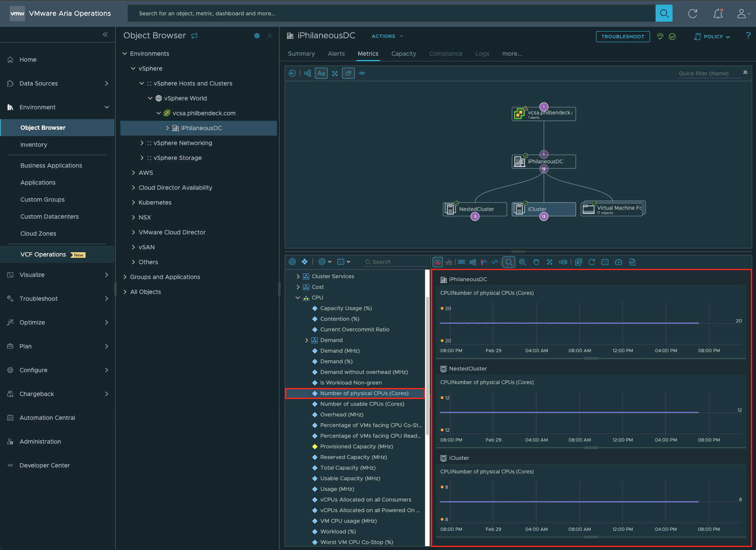The image size is (756, 550).
Task: Switch to the Summary tab
Action: pos(301,54)
